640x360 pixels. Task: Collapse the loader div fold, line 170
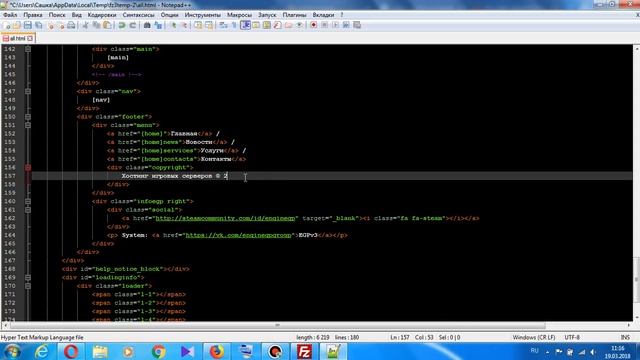tap(28, 286)
